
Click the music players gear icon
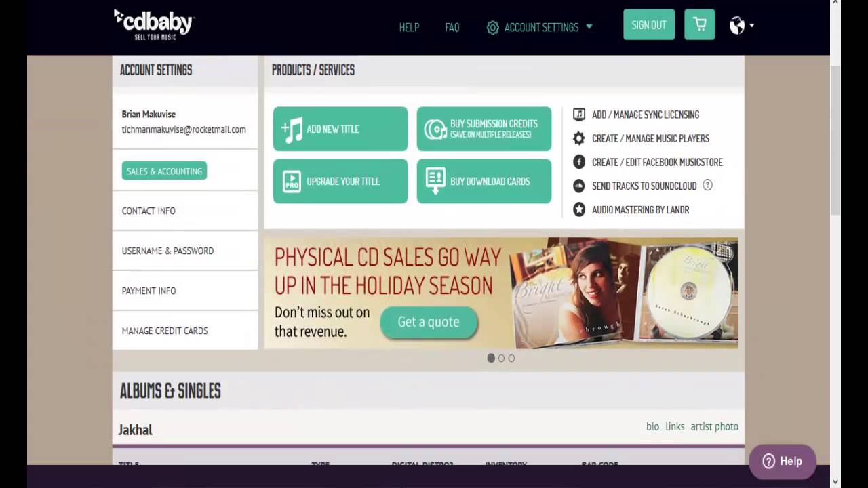[x=579, y=138]
